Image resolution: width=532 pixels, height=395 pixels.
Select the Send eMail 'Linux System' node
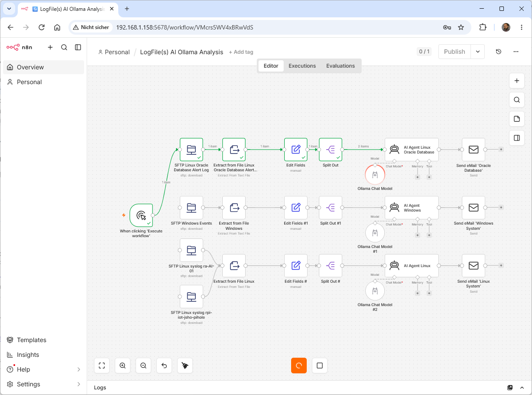coord(474,266)
